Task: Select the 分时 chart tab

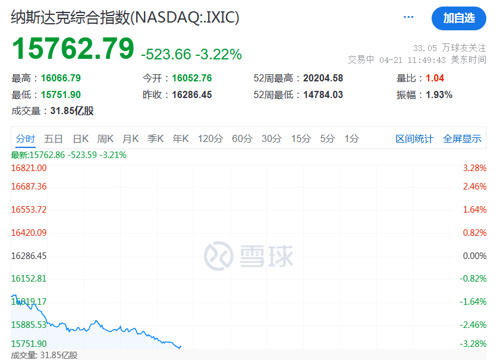Action: click(x=25, y=139)
